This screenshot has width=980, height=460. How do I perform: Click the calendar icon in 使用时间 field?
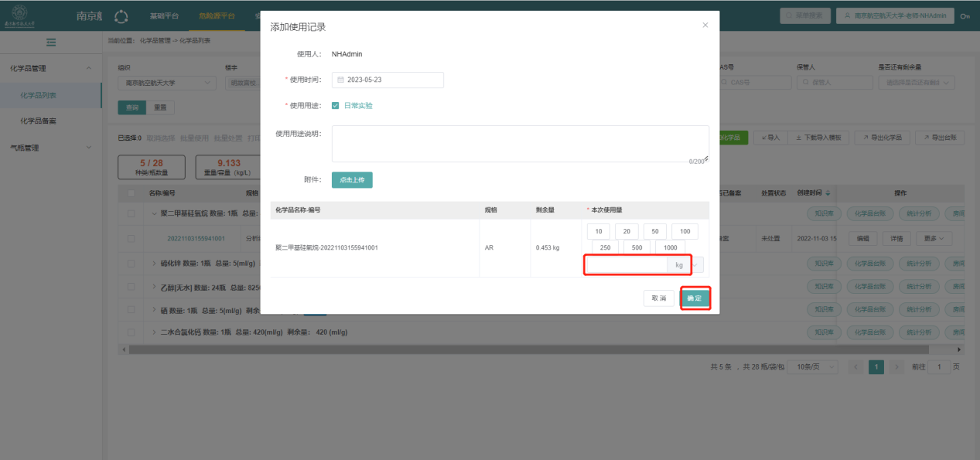[x=340, y=80]
